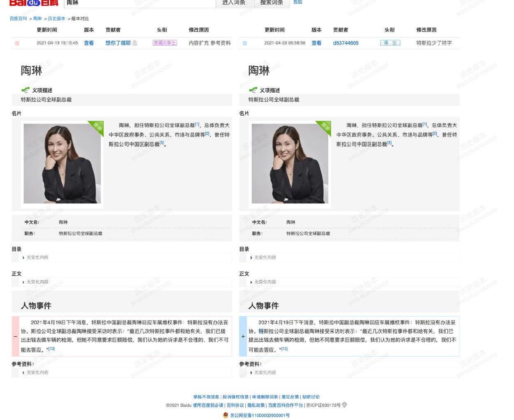Open 贴吧讨论 footer link
514x420 pixels.
pos(311,397)
